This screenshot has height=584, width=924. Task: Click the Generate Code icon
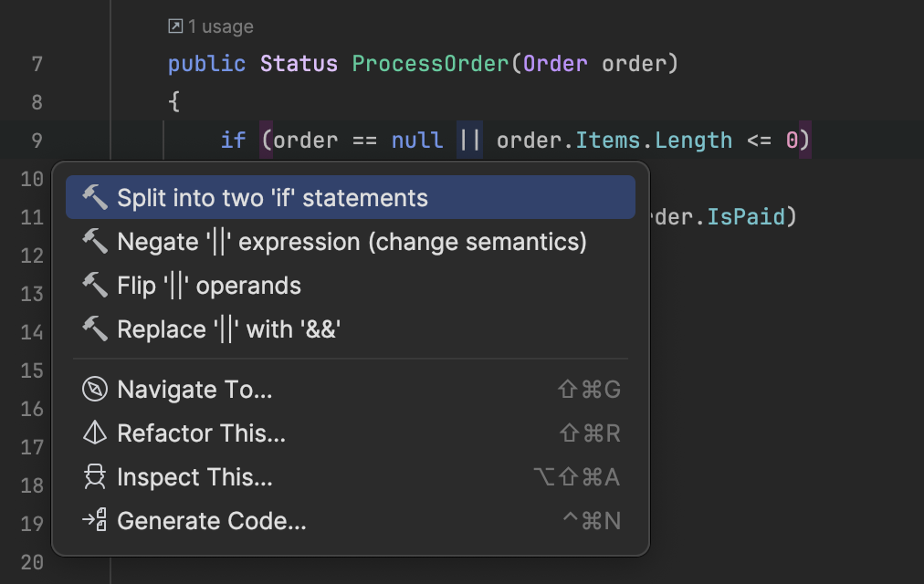coord(95,521)
